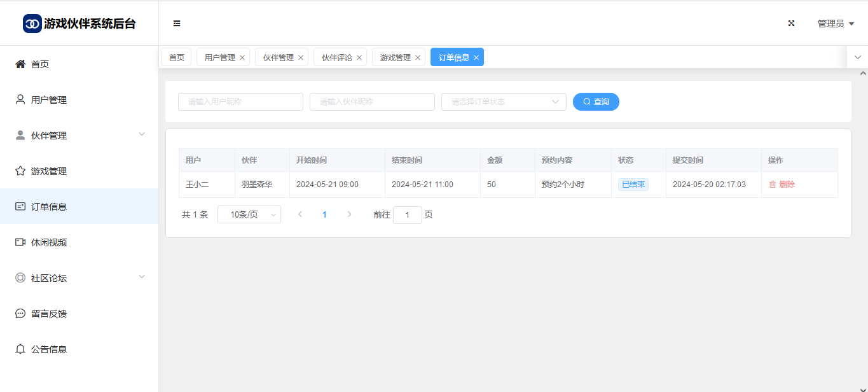Delete the 王小二 order row
The width and height of the screenshot is (868, 392).
click(x=782, y=185)
